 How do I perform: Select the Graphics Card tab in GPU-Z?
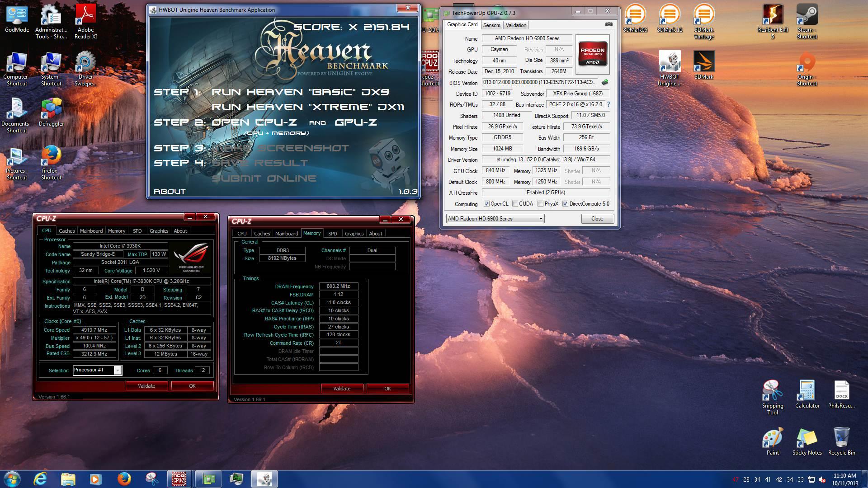click(x=462, y=25)
